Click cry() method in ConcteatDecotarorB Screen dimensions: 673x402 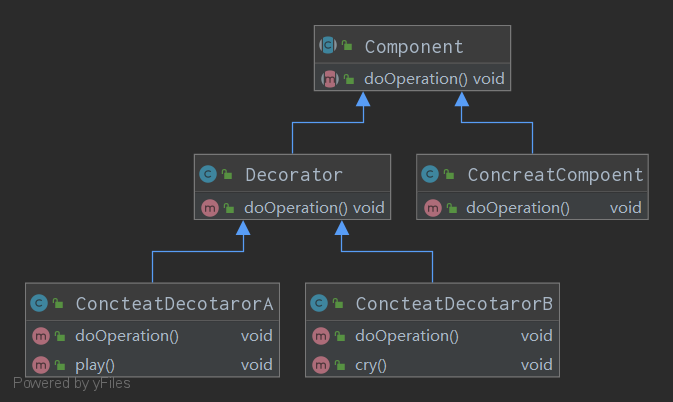(370, 365)
